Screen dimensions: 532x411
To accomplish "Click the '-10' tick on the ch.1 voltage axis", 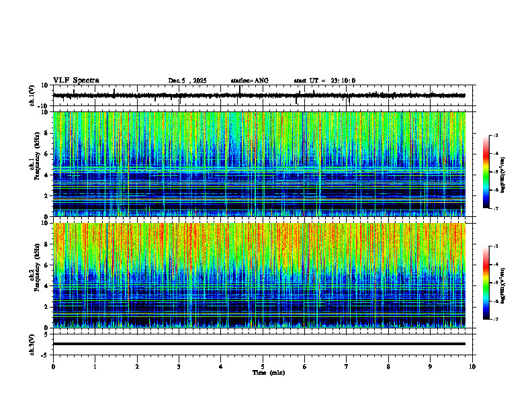I will click(x=44, y=106).
